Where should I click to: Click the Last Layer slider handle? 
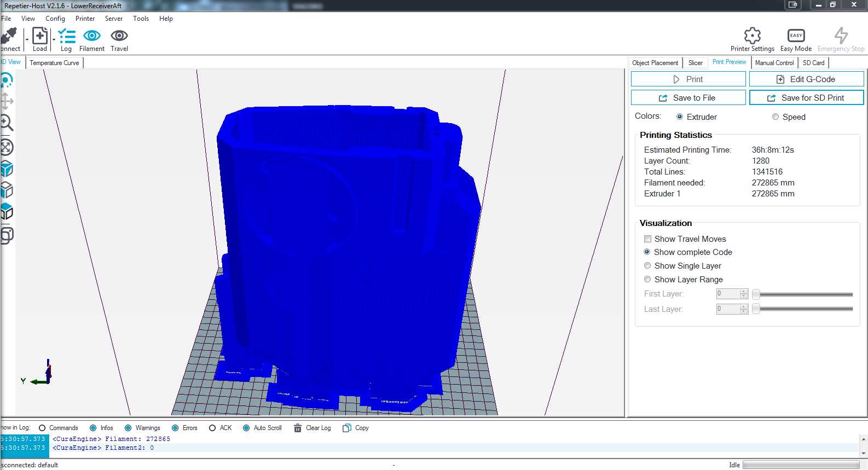click(756, 309)
